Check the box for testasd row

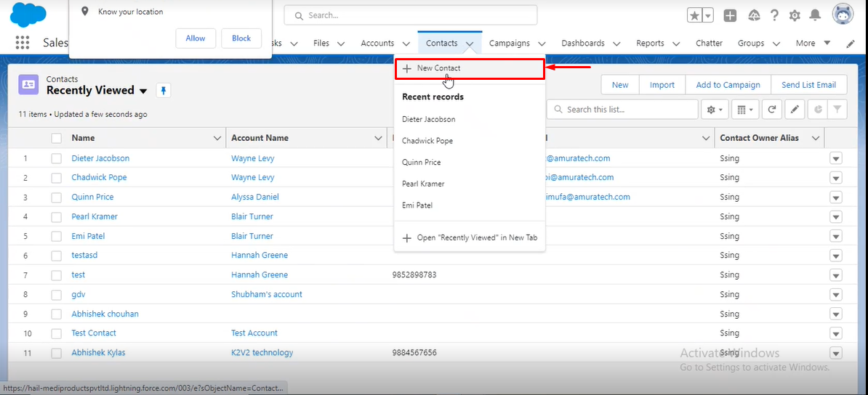point(57,256)
